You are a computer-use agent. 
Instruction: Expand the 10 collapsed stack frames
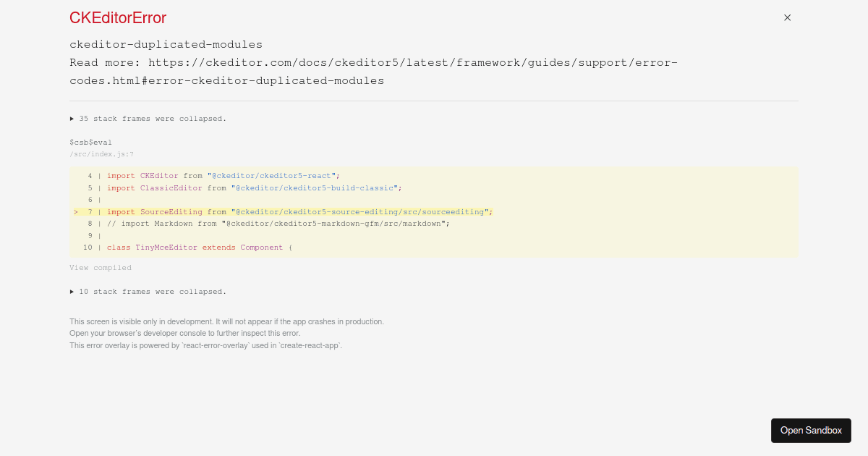[148, 291]
